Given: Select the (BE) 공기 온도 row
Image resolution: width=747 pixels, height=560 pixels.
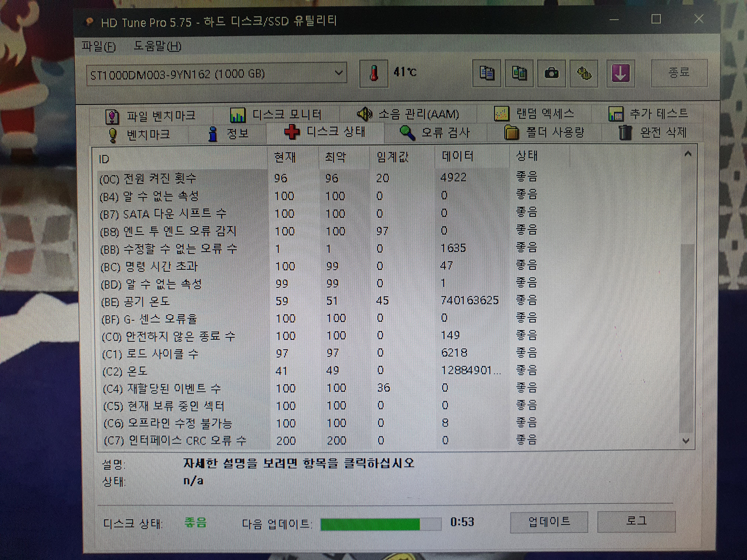Looking at the screenshot, I should [388, 301].
